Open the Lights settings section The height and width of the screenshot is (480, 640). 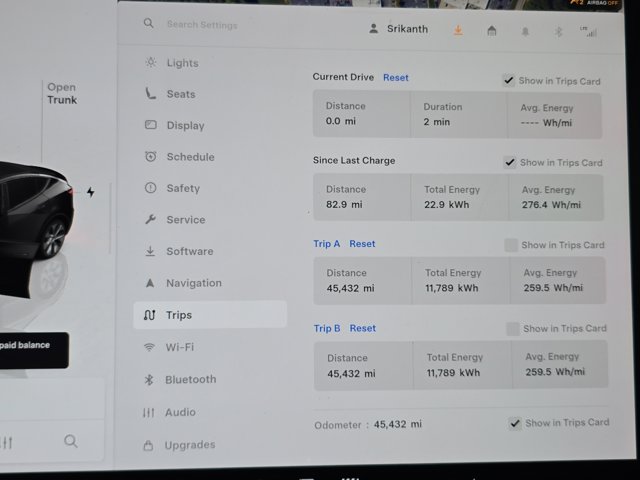point(182,63)
